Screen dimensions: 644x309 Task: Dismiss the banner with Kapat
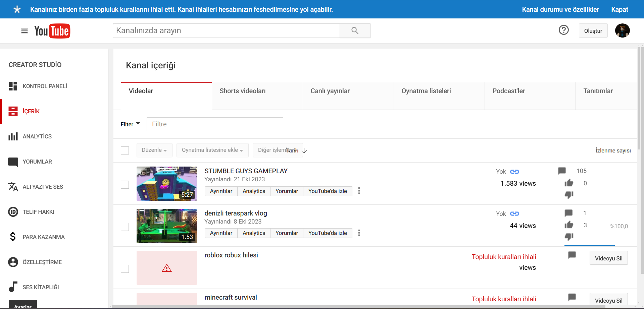pos(620,9)
